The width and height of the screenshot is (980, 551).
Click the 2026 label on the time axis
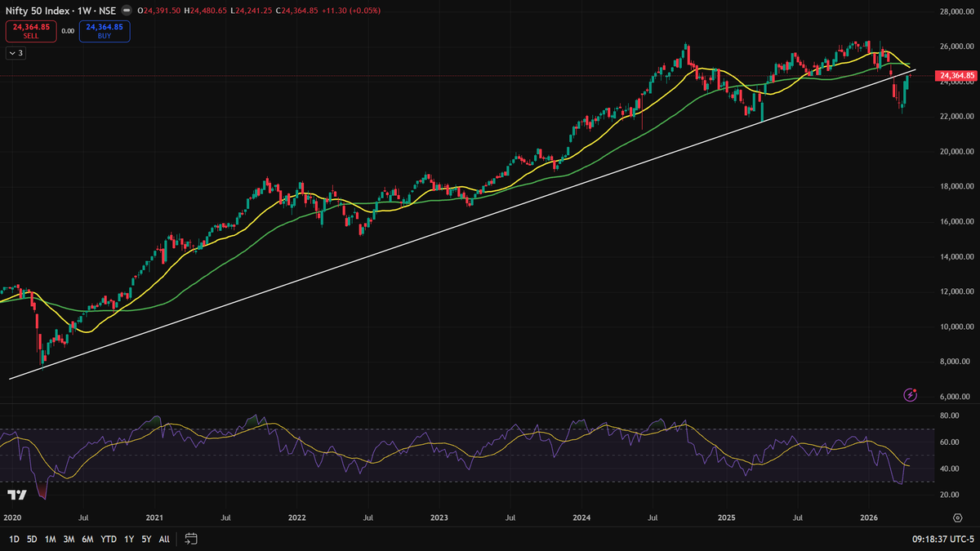coord(867,518)
